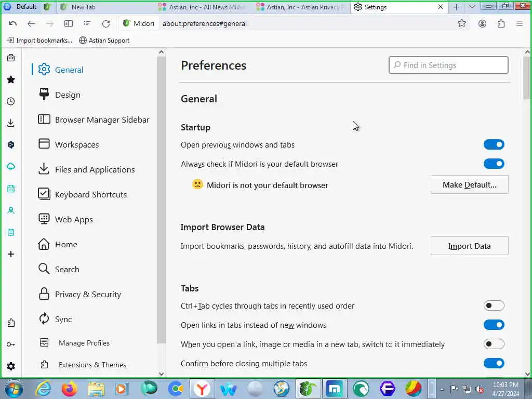This screenshot has width=532, height=399.
Task: Open downloads arrow in left sidebar
Action: pos(11,123)
